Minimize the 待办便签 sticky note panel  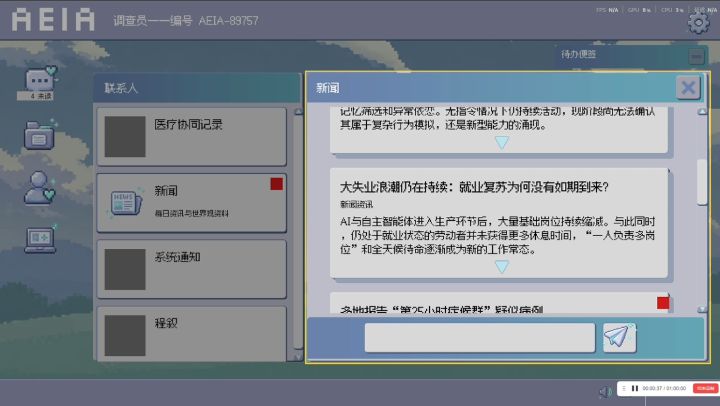coord(697,56)
